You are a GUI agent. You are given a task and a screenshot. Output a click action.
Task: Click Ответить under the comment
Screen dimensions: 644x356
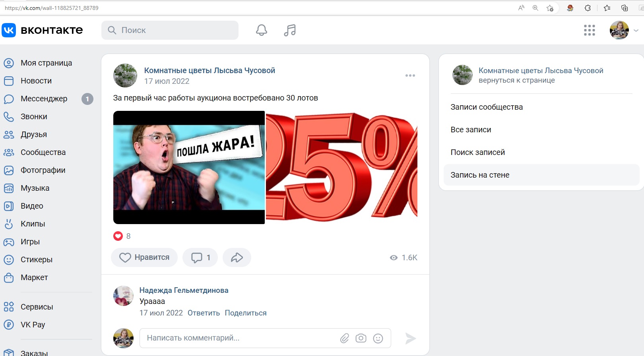point(204,313)
